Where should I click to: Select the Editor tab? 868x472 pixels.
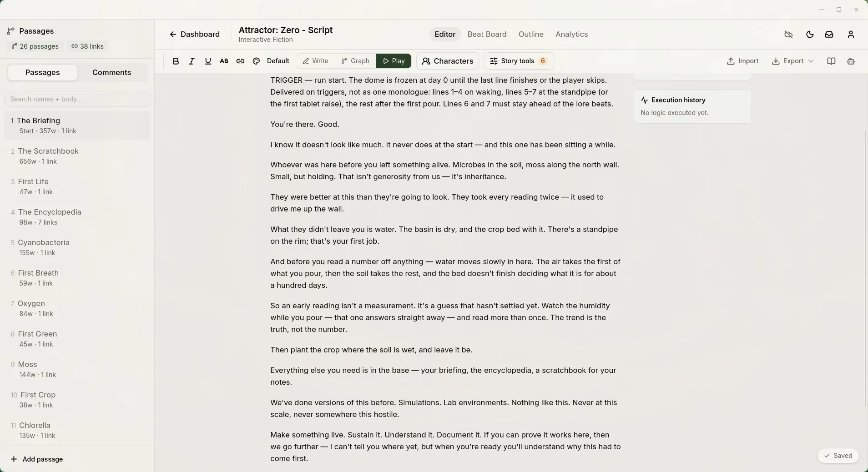point(445,34)
